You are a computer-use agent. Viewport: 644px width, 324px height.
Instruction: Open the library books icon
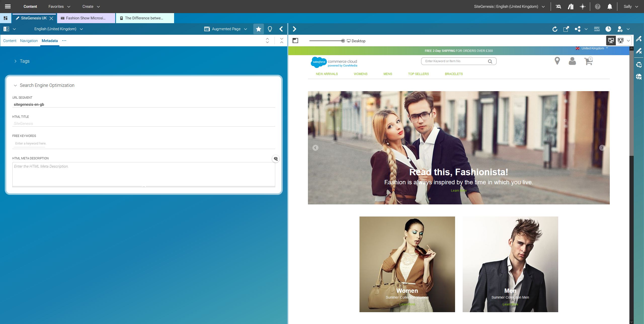(x=571, y=7)
